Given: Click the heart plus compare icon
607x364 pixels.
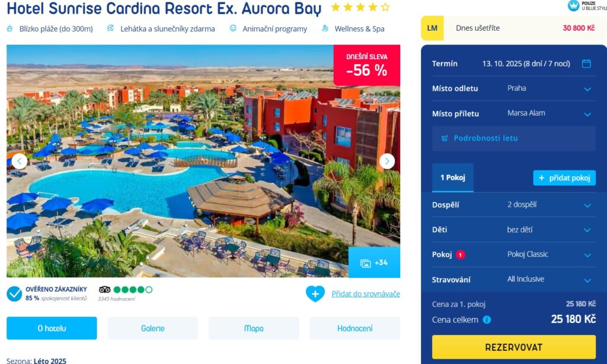Looking at the screenshot, I should [315, 294].
